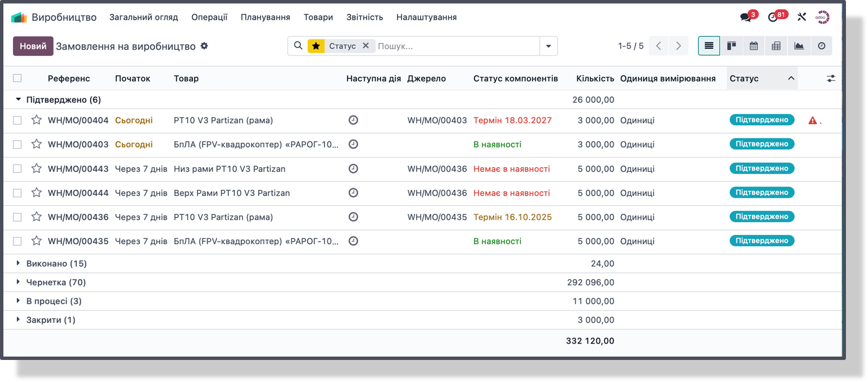Open the search filters dropdown arrow
Image resolution: width=868 pixels, height=382 pixels.
pyautogui.click(x=548, y=46)
